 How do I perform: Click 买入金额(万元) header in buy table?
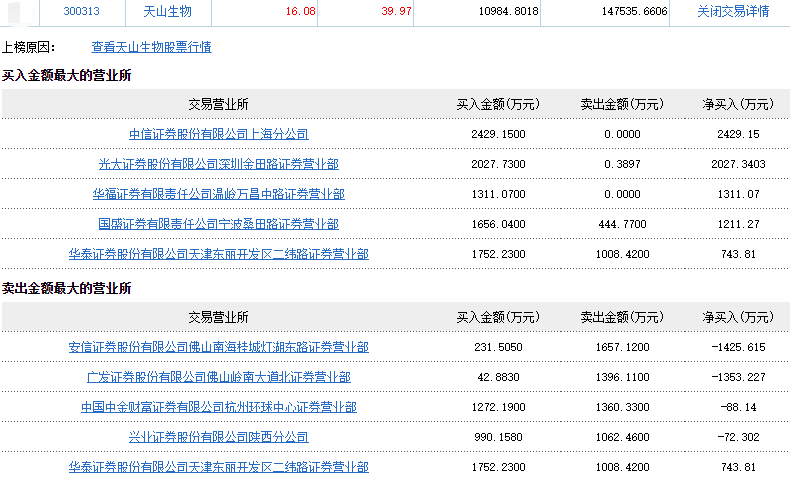coord(498,104)
